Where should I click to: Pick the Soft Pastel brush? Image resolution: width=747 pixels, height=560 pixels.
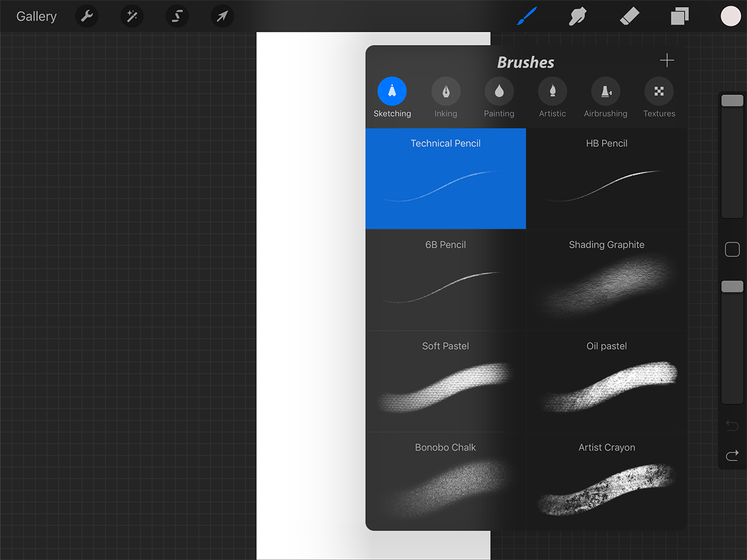click(x=446, y=381)
